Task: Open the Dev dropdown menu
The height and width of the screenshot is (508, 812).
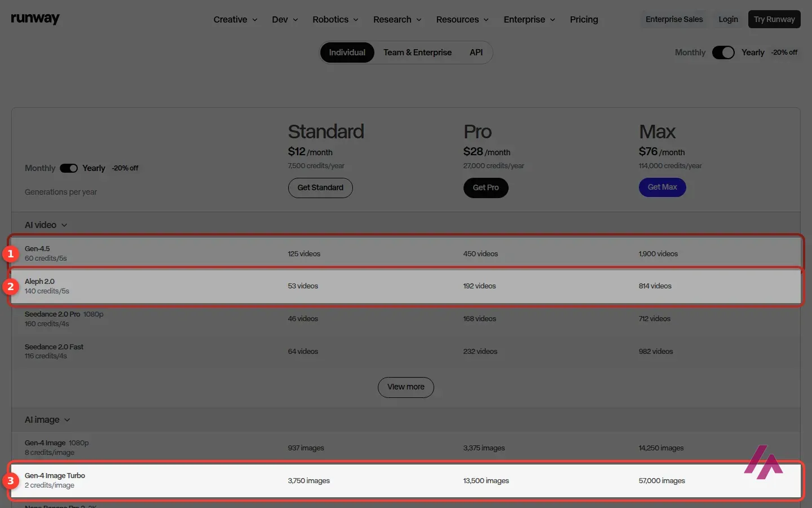Action: point(285,19)
